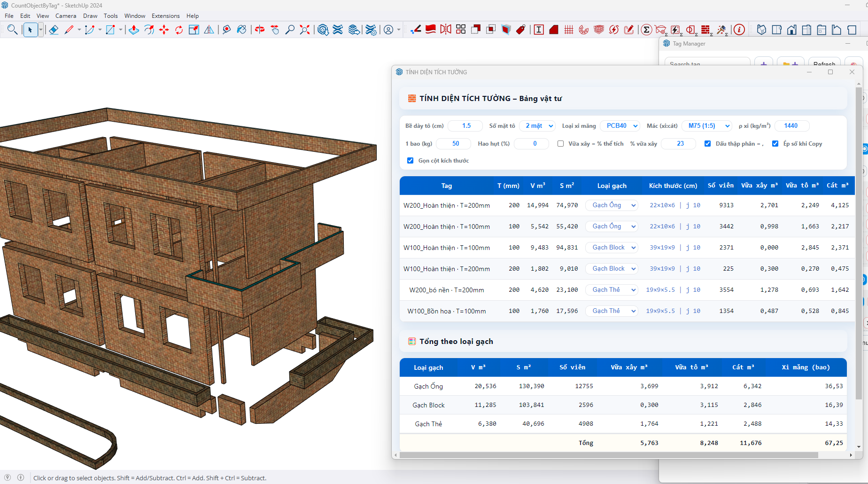868x484 pixels.
Task: Open the Camera menu
Action: (65, 16)
